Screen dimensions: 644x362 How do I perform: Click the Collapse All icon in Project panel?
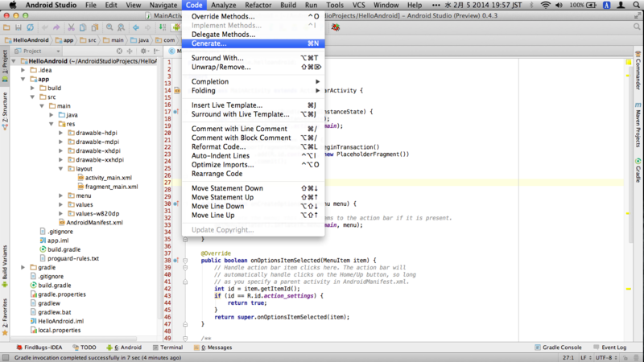pos(130,51)
